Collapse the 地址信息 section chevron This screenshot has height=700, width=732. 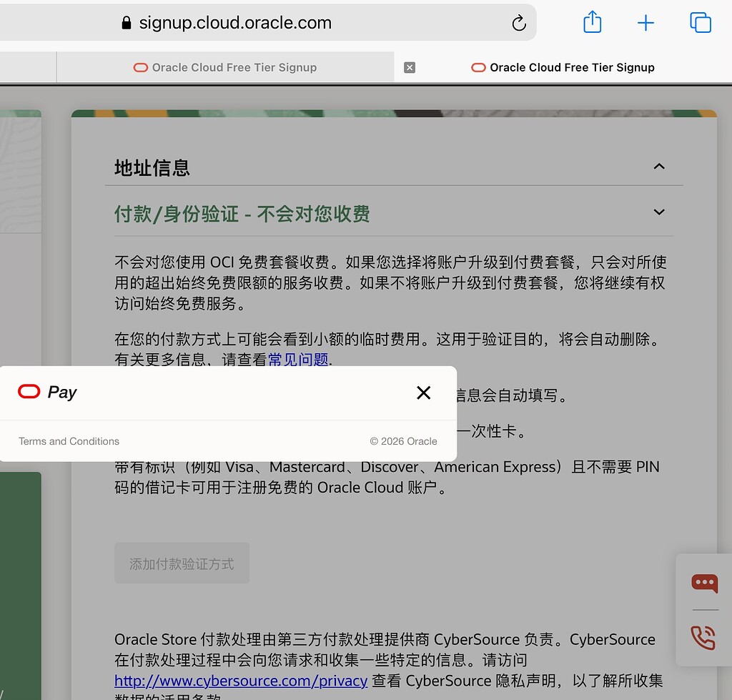(x=658, y=167)
